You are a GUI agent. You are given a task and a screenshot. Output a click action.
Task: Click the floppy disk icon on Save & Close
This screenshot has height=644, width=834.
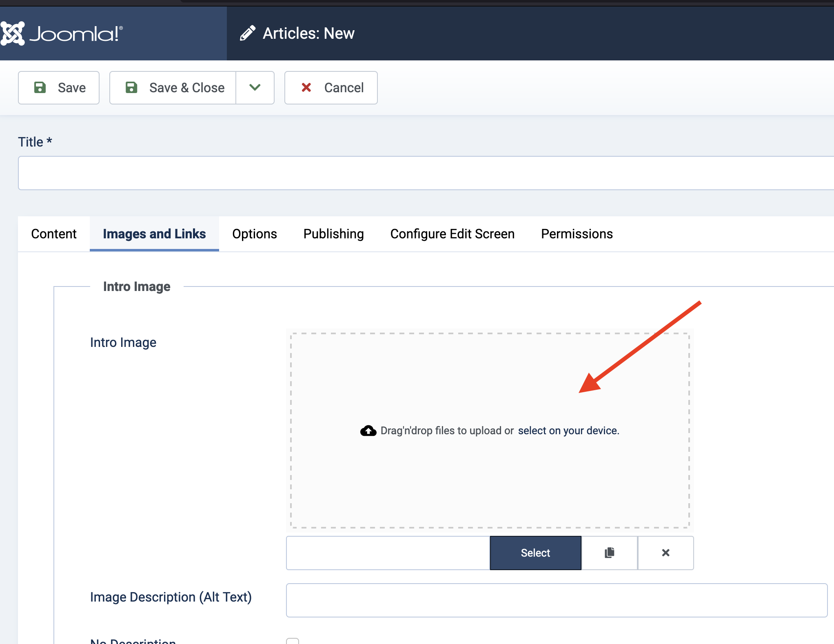(131, 88)
